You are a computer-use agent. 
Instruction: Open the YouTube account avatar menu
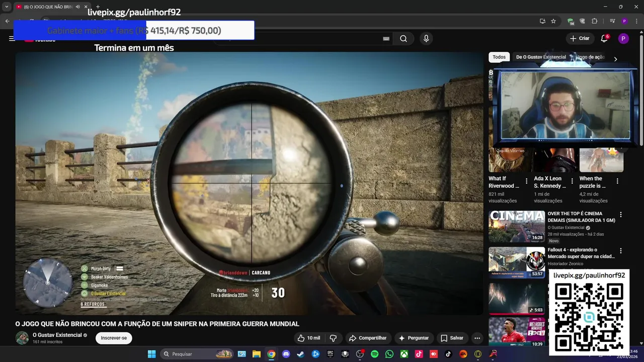tap(623, 39)
